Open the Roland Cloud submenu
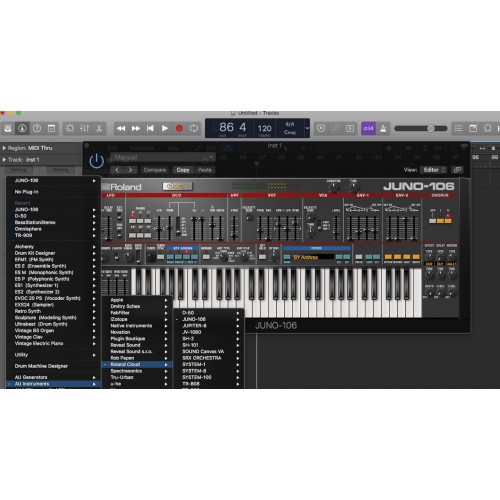Image resolution: width=500 pixels, height=500 pixels. tap(137, 365)
